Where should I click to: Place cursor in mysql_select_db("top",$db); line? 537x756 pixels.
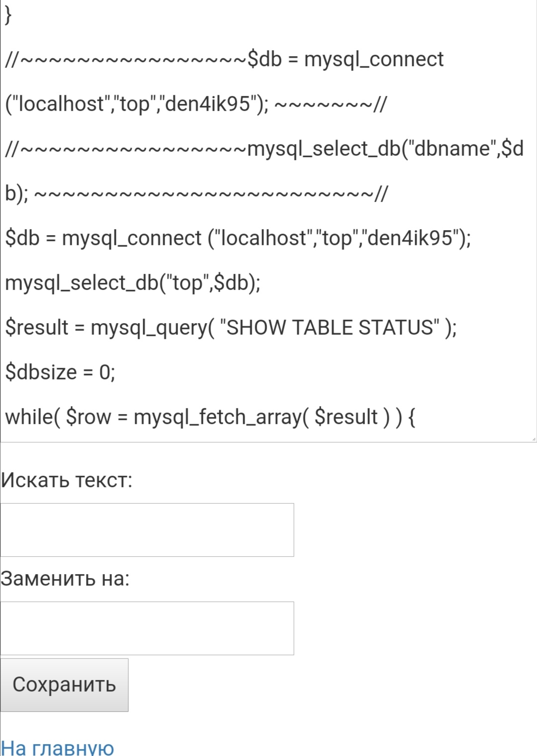tap(133, 283)
